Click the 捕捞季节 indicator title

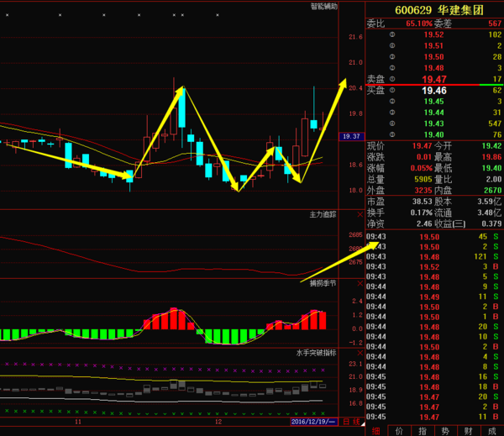pyautogui.click(x=323, y=283)
